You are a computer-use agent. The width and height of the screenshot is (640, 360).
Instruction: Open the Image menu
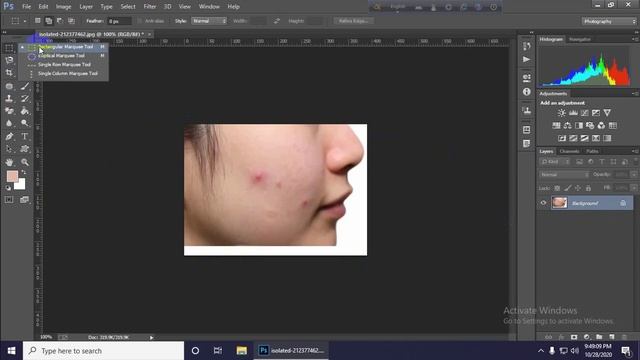63,7
